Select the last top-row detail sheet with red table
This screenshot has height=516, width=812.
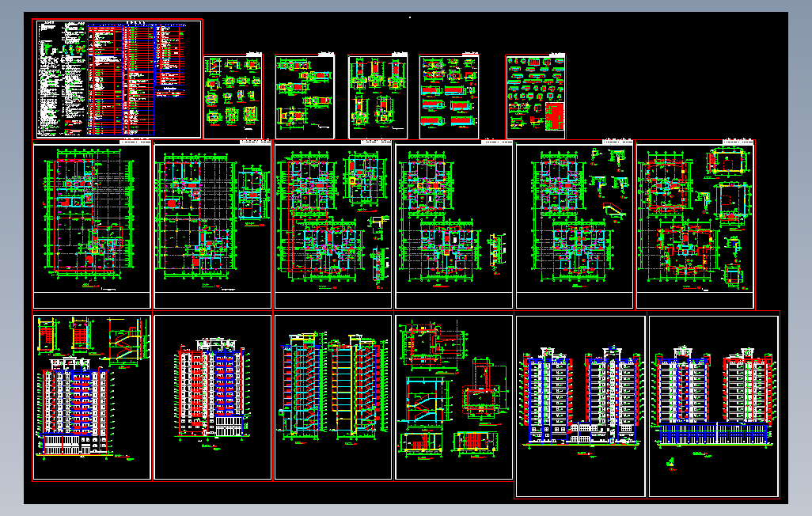[536, 97]
